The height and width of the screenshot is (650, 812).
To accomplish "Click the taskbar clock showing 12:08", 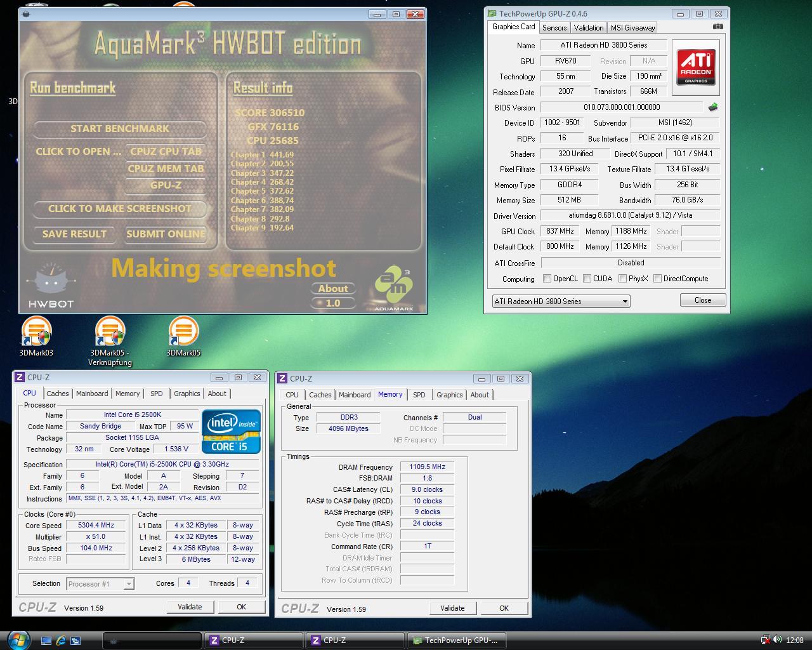I will (794, 640).
